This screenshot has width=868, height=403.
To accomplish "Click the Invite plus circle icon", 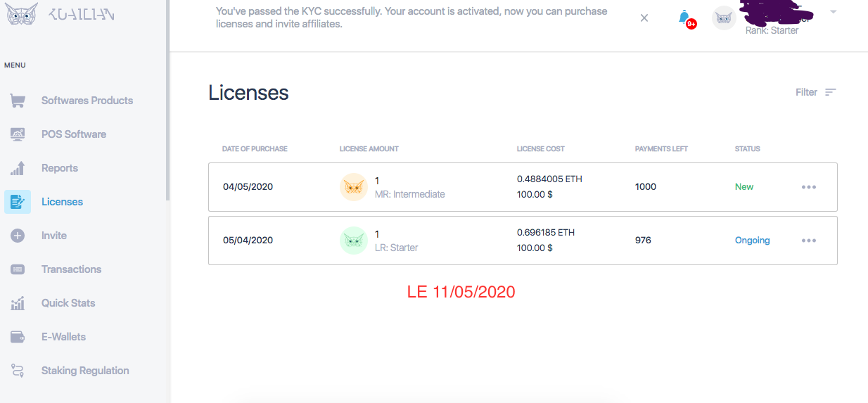I will click(x=18, y=236).
